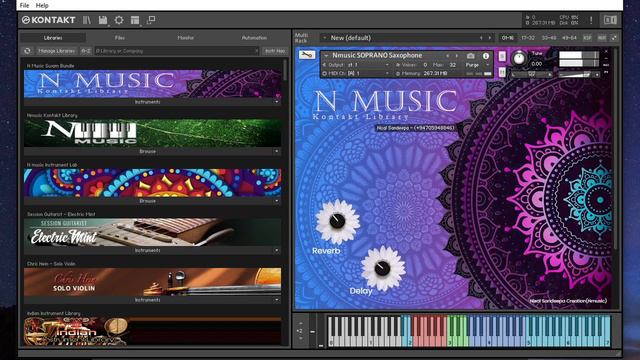This screenshot has height=360, width=640.
Task: Click the A-Z sort button
Action: 86,51
